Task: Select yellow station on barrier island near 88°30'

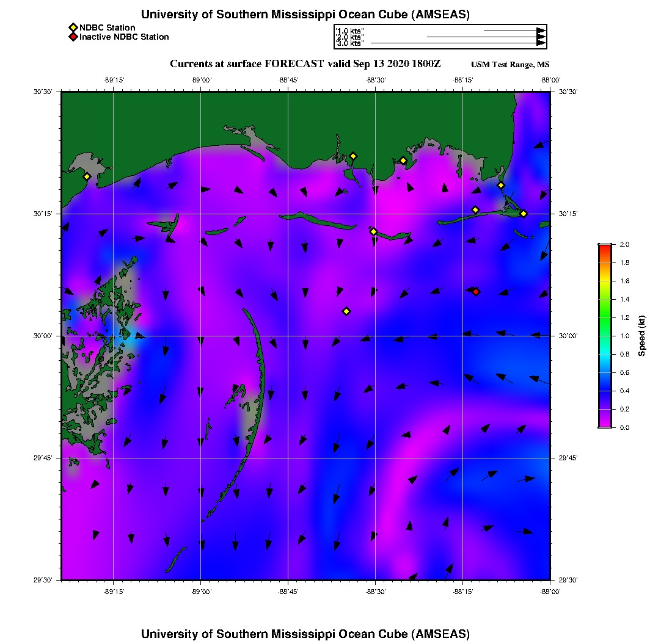Action: click(373, 231)
